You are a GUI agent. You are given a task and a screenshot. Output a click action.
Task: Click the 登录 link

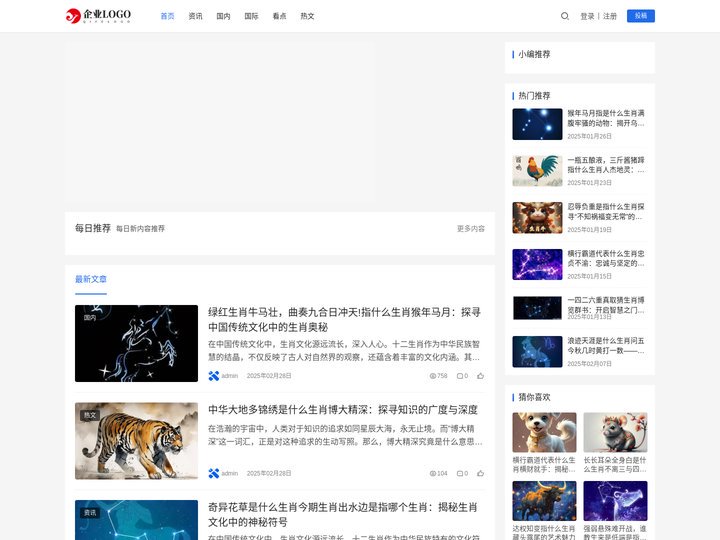[587, 16]
